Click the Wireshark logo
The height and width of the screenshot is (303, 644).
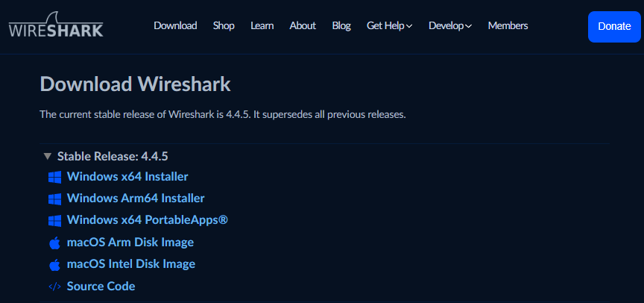pos(56,26)
